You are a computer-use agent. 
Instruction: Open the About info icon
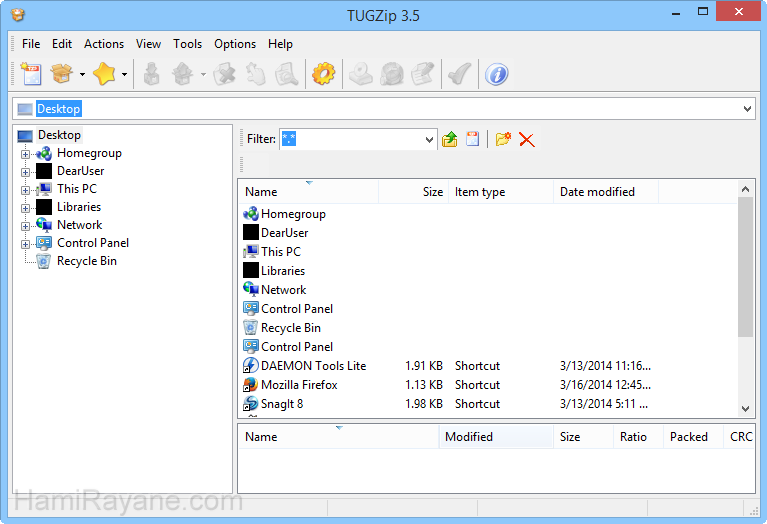pos(496,75)
